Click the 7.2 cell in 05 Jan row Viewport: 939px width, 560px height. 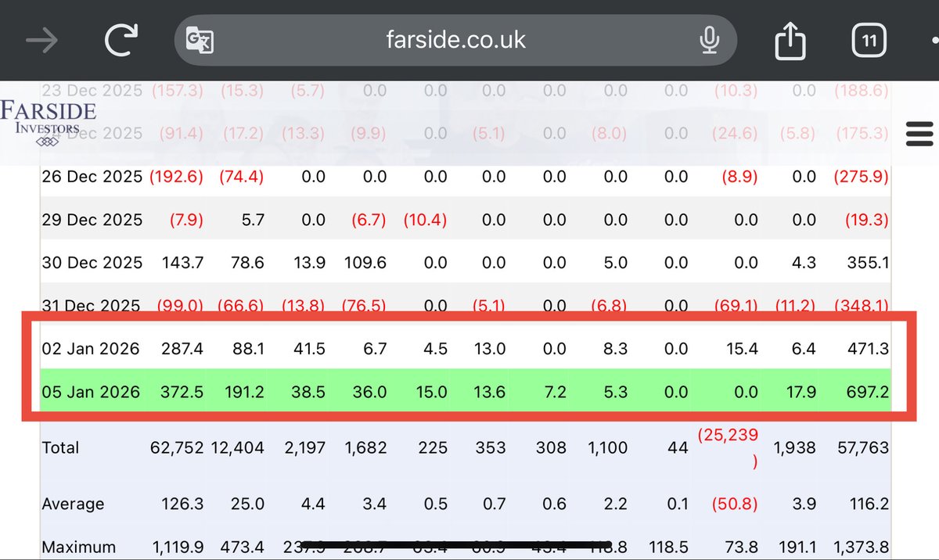coord(555,391)
